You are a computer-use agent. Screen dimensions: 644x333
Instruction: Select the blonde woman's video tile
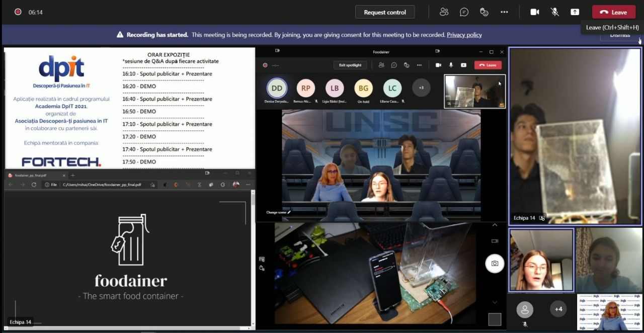(x=609, y=312)
